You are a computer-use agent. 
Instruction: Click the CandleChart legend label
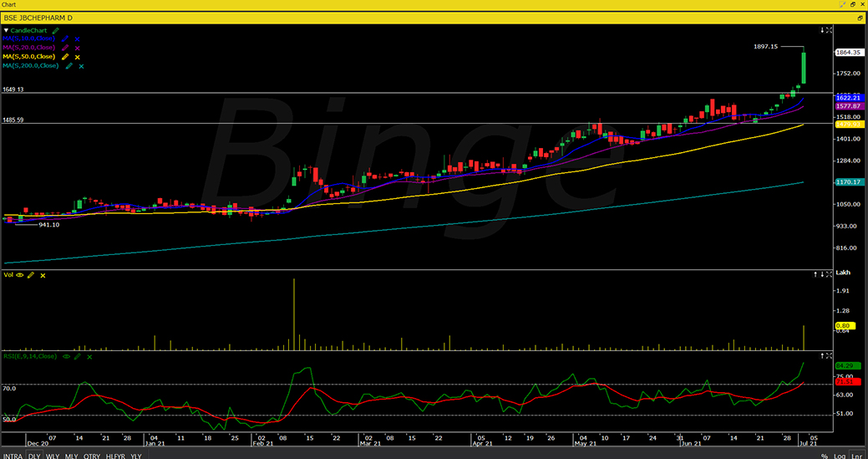click(x=28, y=30)
